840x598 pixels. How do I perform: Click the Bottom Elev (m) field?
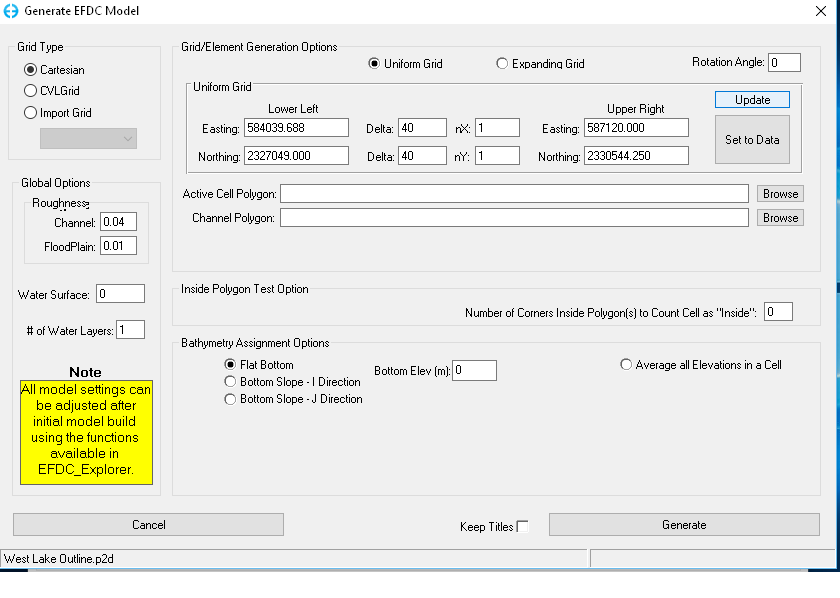pos(474,370)
